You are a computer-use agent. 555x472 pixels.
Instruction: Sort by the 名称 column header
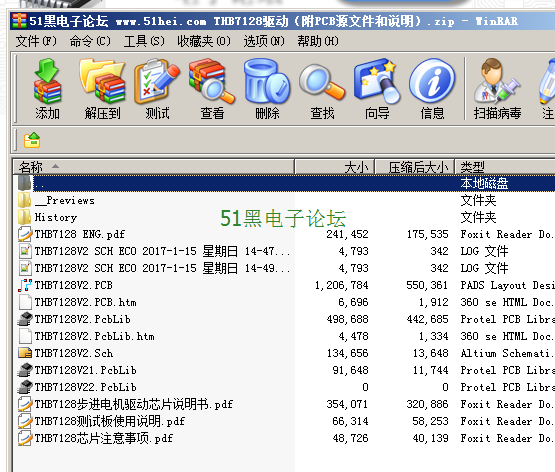[154, 167]
